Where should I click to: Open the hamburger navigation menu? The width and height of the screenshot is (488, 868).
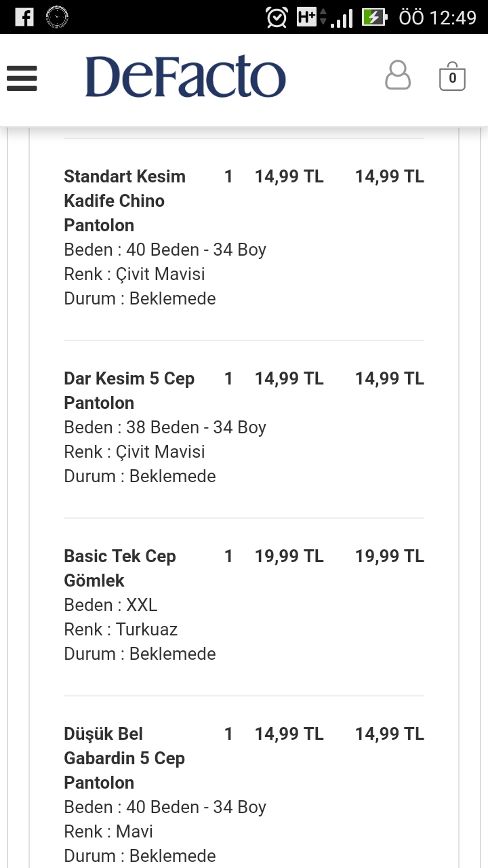click(x=22, y=78)
